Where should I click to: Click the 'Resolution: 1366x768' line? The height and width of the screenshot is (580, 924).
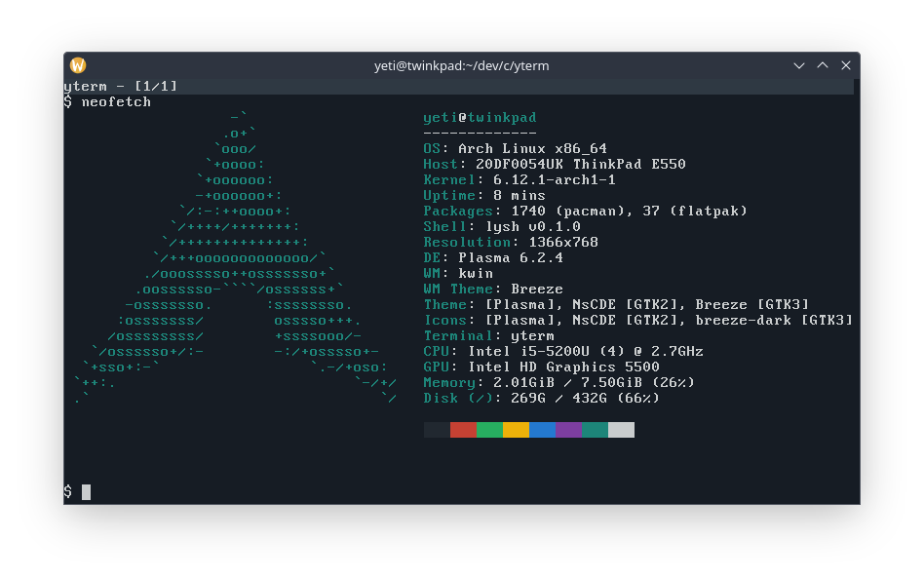pyautogui.click(x=511, y=243)
